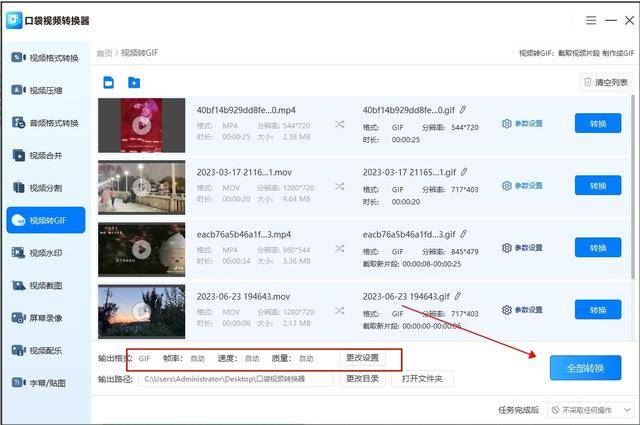Image resolution: width=640 pixels, height=425 pixels.
Task: Go to 视频合并 in the sidebar
Action: click(x=45, y=155)
